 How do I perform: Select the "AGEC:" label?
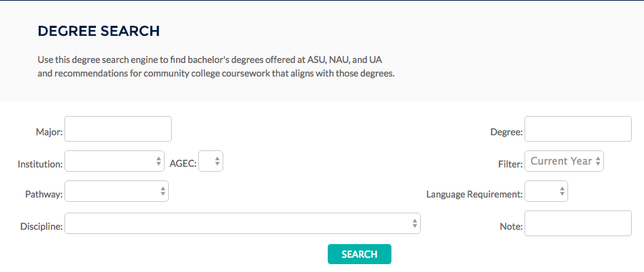pos(183,165)
